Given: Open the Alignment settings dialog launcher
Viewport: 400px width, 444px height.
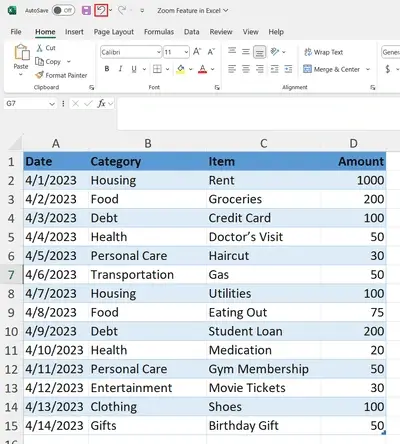Looking at the screenshot, I should point(373,87).
